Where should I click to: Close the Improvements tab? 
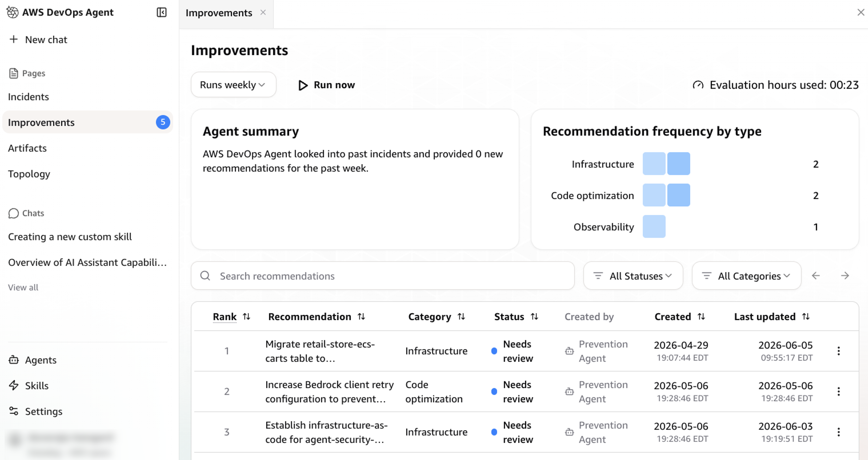263,12
